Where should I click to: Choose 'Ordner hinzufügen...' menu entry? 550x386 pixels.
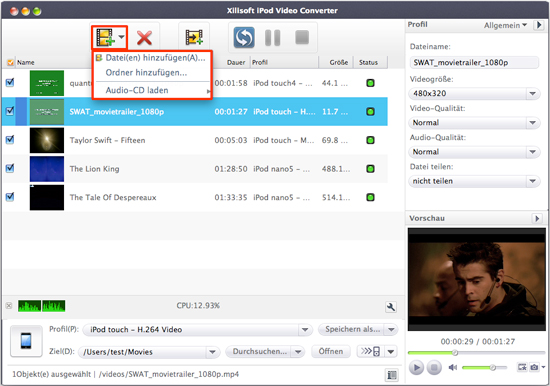[x=152, y=73]
